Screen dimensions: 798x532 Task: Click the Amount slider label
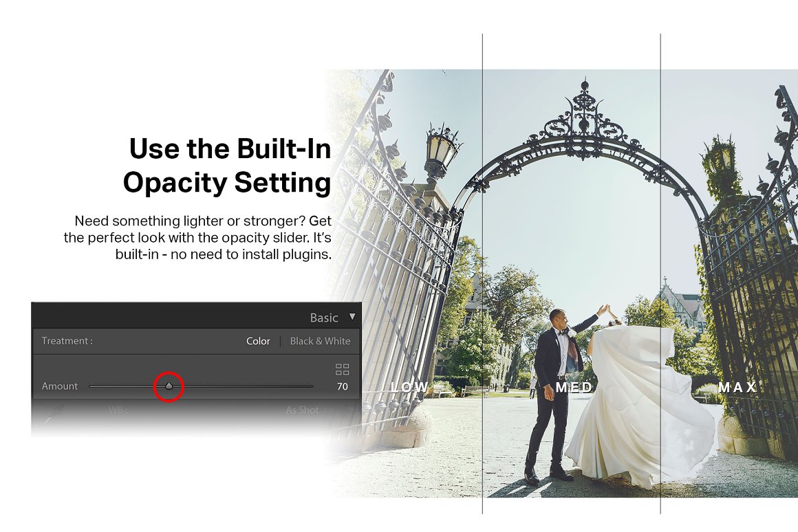pos(60,386)
